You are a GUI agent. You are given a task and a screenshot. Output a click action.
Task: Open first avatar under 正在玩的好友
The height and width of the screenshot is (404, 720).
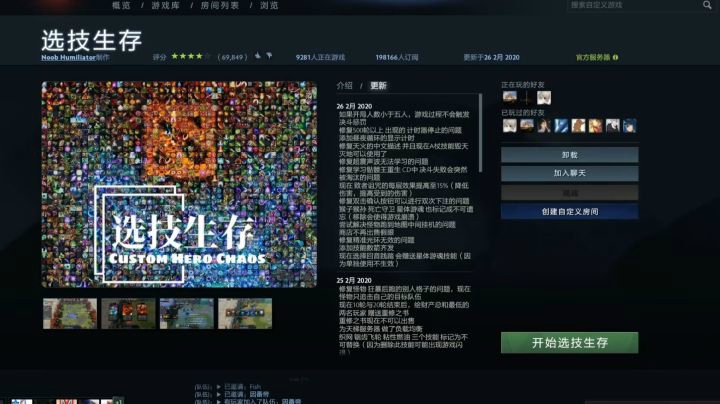click(x=510, y=97)
